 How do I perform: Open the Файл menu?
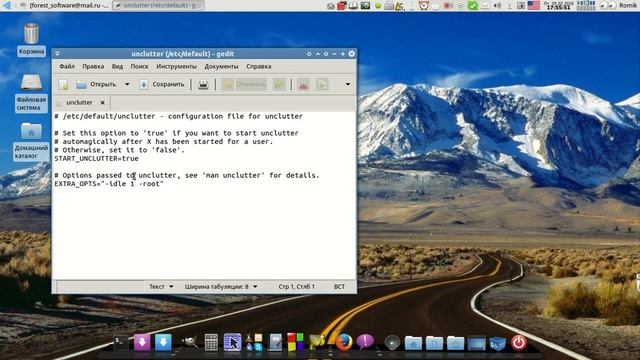click(x=67, y=66)
